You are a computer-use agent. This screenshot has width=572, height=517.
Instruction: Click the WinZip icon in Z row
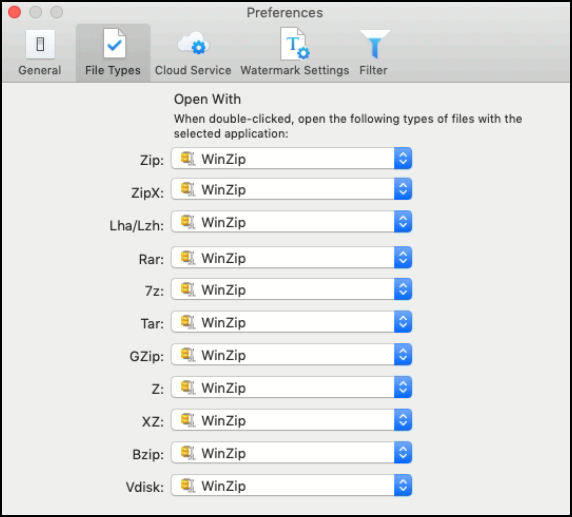(188, 387)
